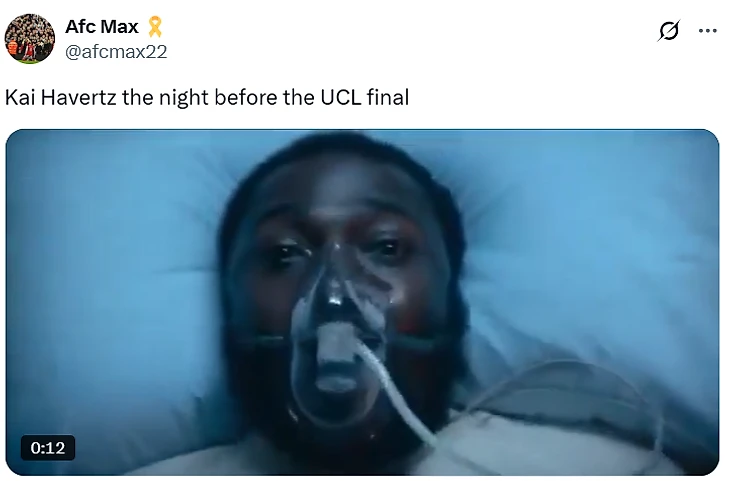This screenshot has width=730, height=481.
Task: Click the yellow ribbon emoji beside Afc Max
Action: point(155,27)
